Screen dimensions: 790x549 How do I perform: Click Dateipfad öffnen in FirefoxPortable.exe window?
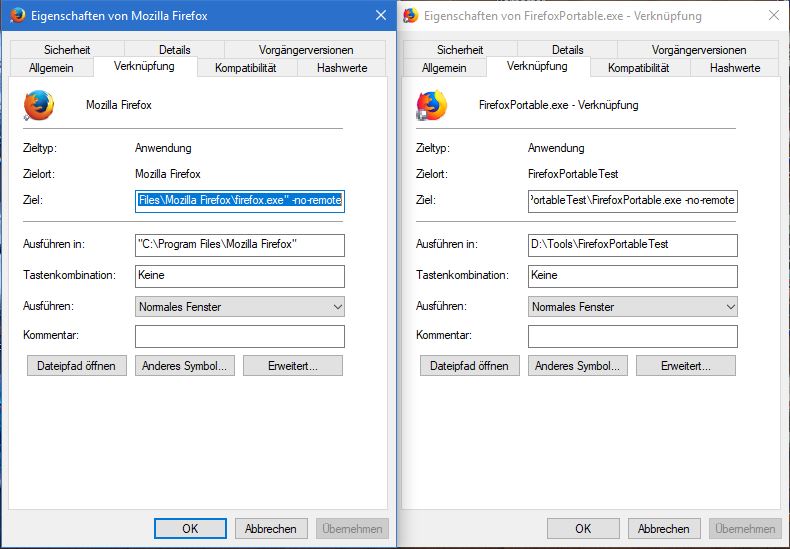[470, 366]
